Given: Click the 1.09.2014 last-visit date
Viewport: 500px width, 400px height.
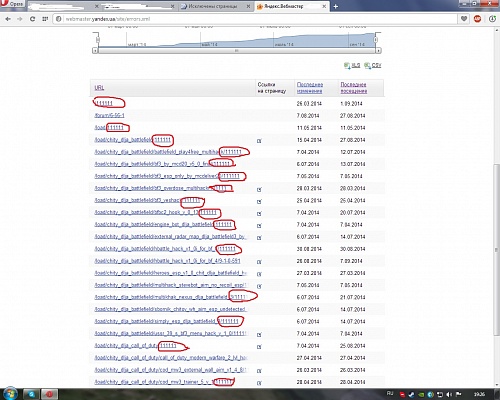Looking at the screenshot, I should click(351, 104).
